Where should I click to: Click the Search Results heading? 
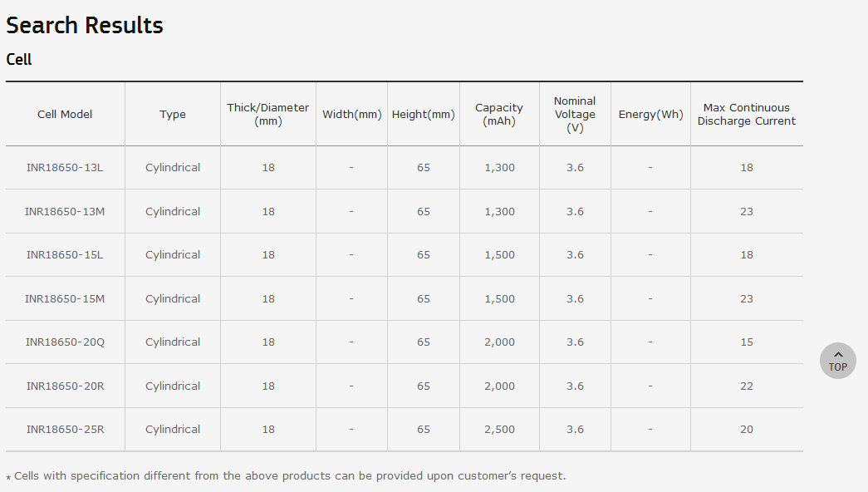point(85,26)
